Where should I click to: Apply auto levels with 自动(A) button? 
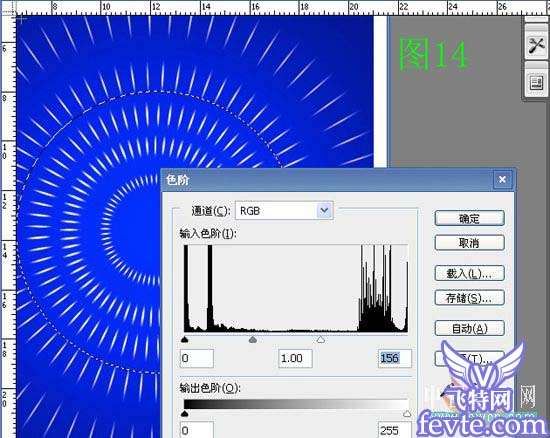click(469, 328)
